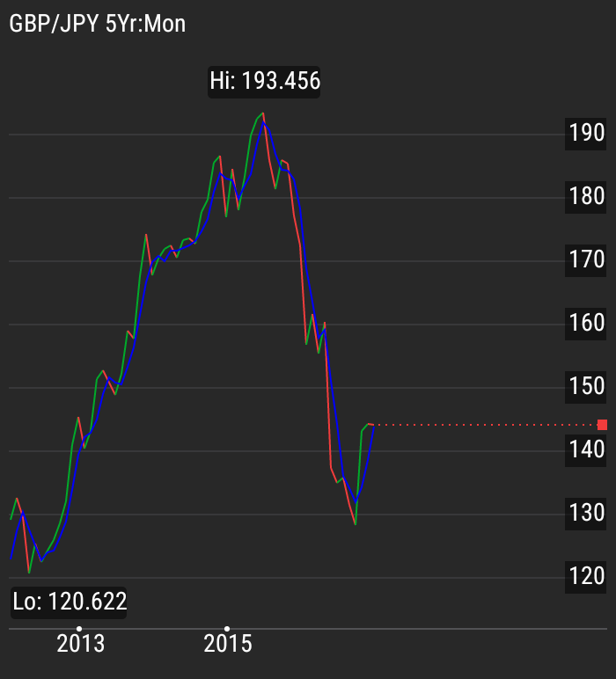Click the 150 price axis label
616x679 pixels.
(586, 386)
